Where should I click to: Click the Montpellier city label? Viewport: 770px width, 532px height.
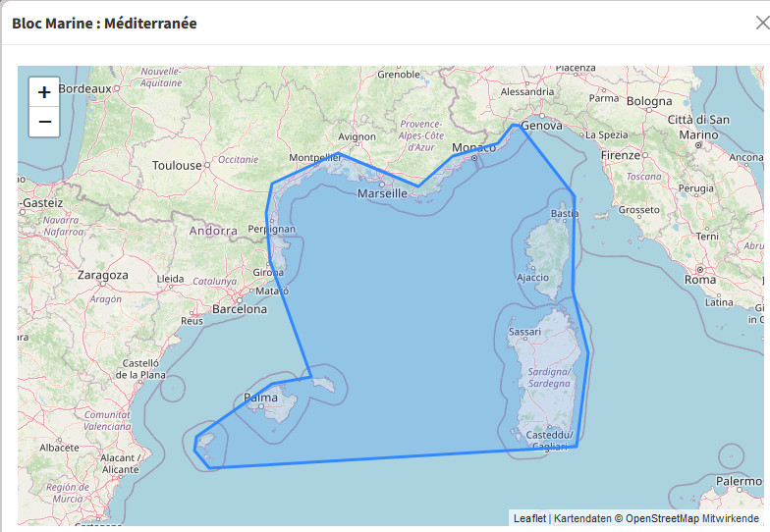(x=315, y=158)
